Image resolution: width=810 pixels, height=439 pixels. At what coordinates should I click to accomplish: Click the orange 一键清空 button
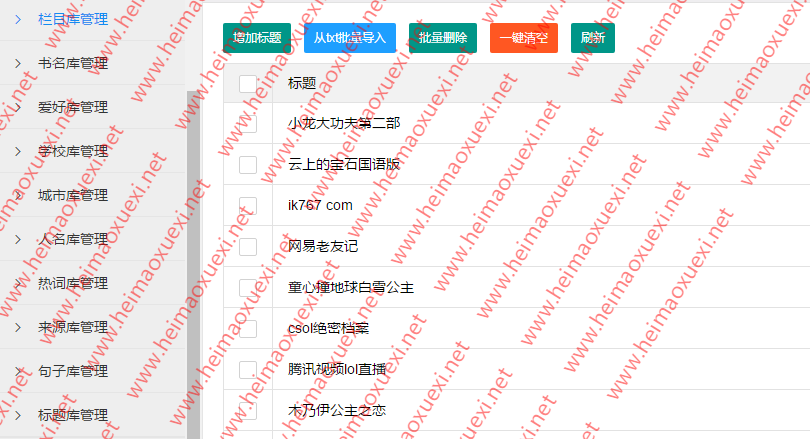523,38
